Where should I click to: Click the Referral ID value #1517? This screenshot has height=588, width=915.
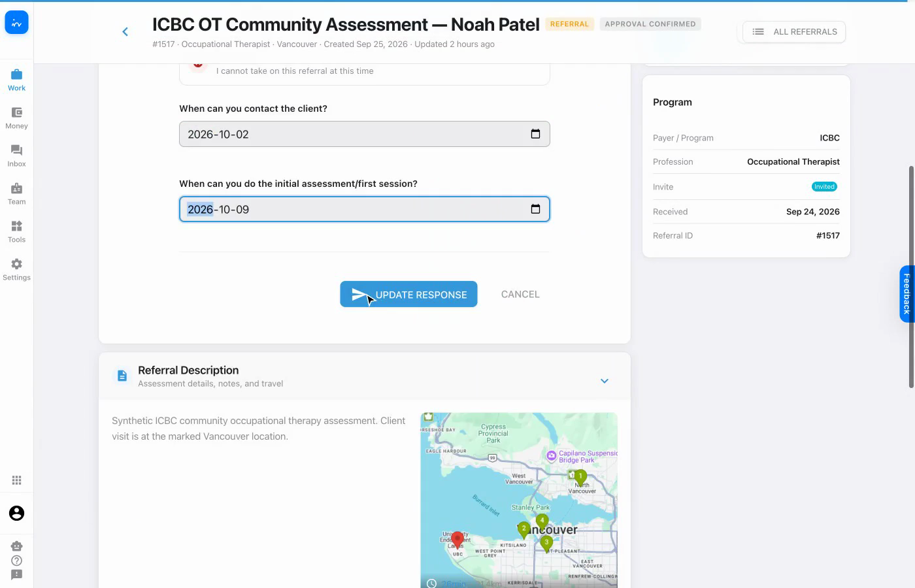tap(827, 235)
